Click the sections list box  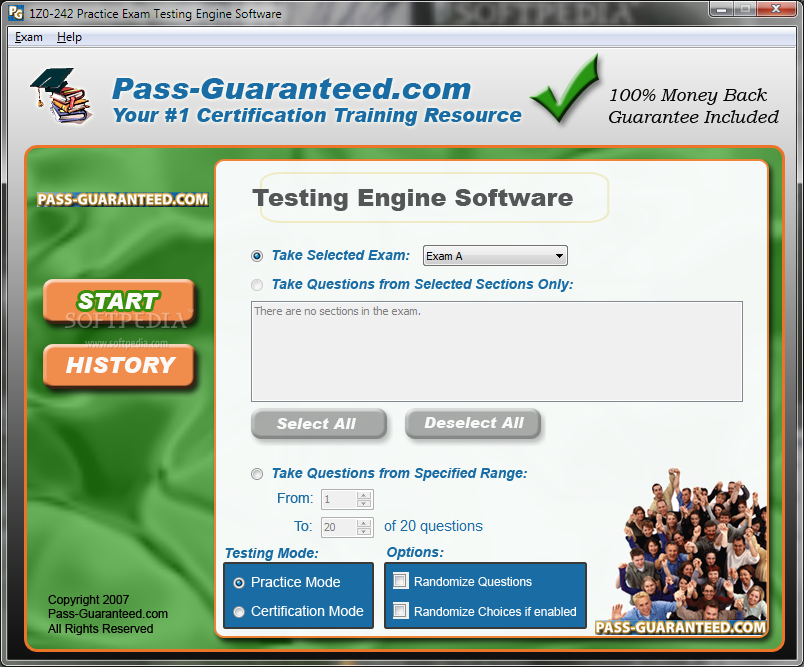tap(496, 351)
